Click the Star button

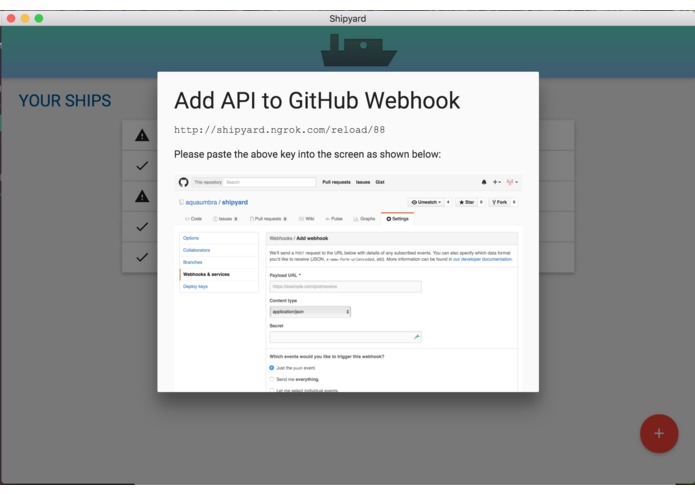pyautogui.click(x=466, y=202)
